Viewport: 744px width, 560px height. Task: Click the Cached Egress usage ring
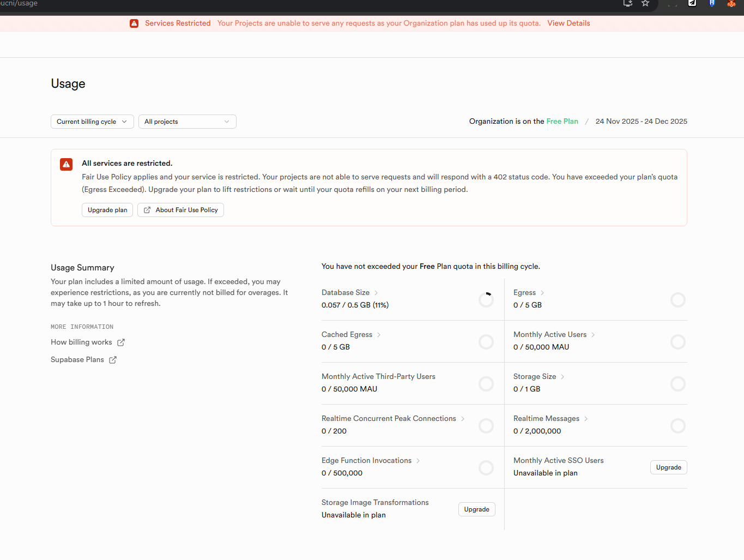[486, 341]
